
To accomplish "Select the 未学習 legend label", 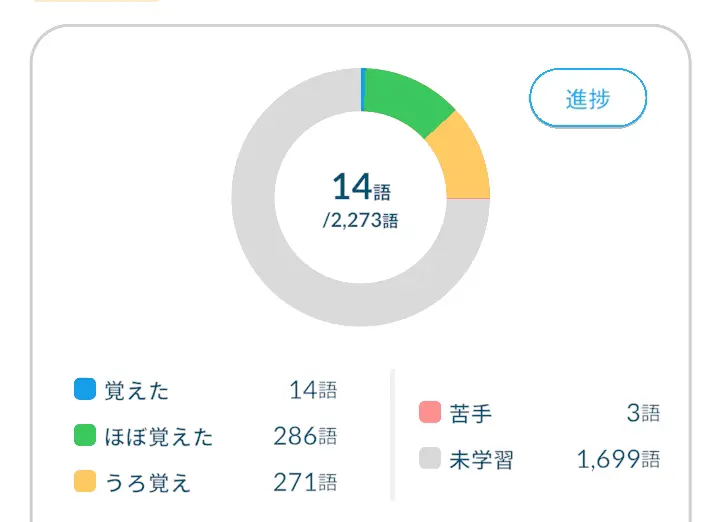I will [481, 460].
